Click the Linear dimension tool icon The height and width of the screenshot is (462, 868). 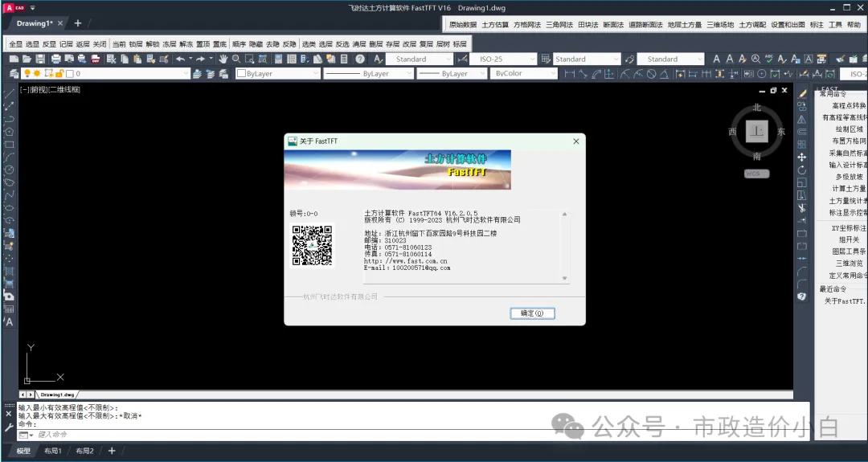pyautogui.click(x=569, y=74)
